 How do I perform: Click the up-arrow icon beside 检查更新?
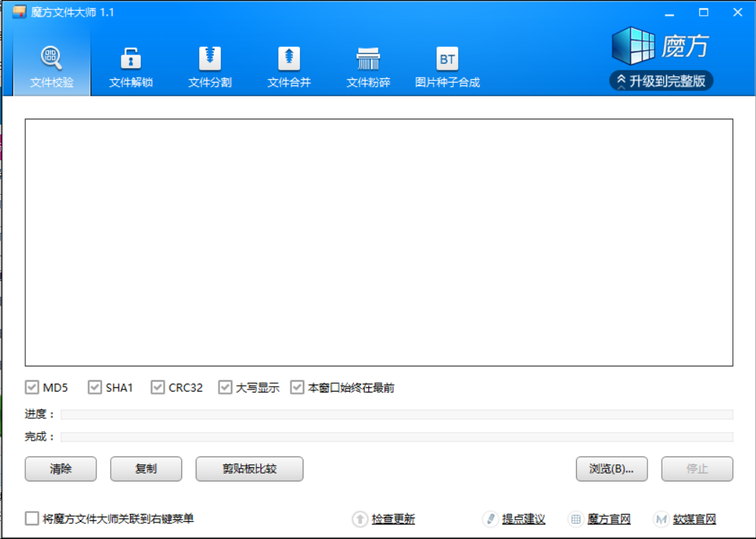coord(360,519)
